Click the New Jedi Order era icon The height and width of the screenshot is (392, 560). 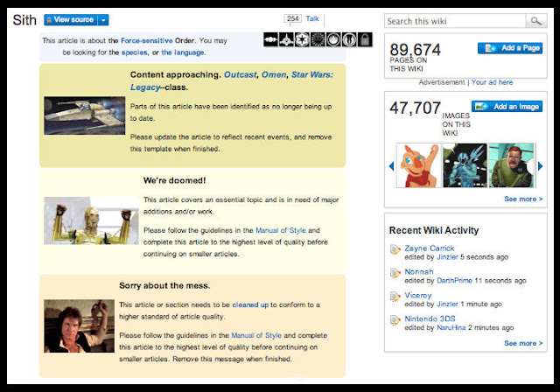318,39
